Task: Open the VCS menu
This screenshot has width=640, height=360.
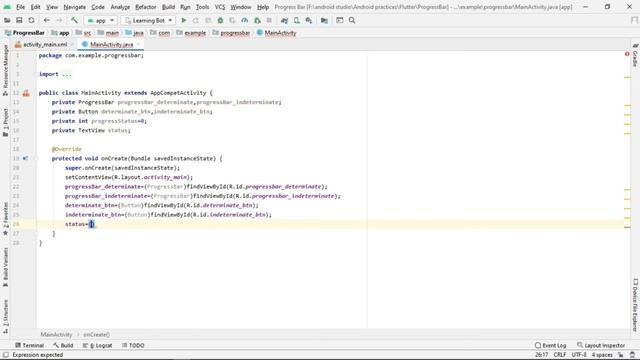Action: (220, 7)
